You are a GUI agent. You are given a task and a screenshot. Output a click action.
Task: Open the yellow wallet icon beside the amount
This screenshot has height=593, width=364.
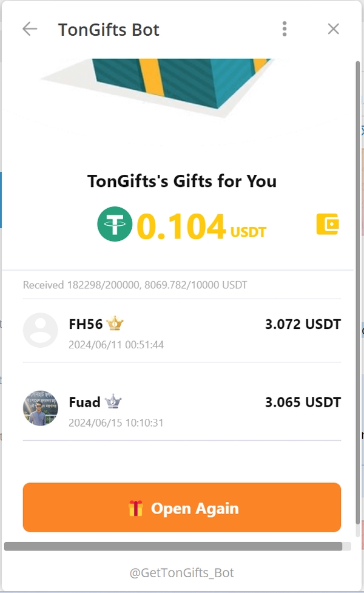click(x=326, y=225)
